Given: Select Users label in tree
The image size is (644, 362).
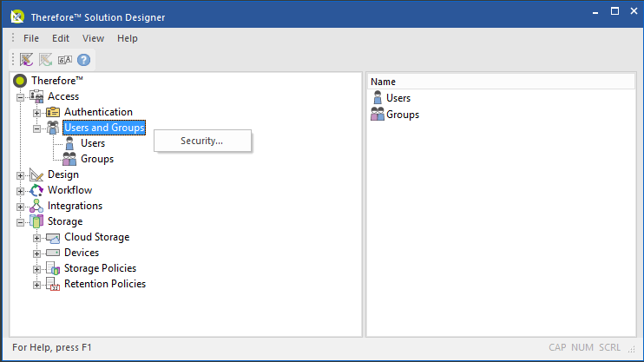Looking at the screenshot, I should (x=93, y=143).
